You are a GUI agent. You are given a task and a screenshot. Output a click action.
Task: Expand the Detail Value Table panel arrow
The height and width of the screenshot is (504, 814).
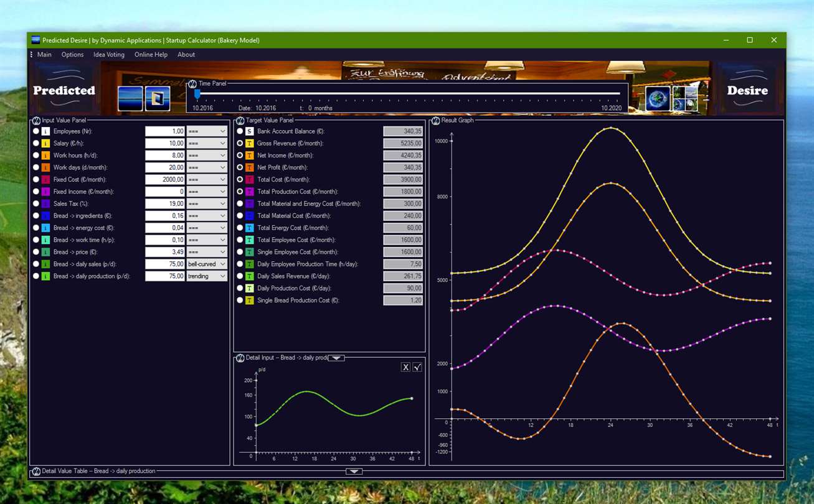pyautogui.click(x=354, y=472)
